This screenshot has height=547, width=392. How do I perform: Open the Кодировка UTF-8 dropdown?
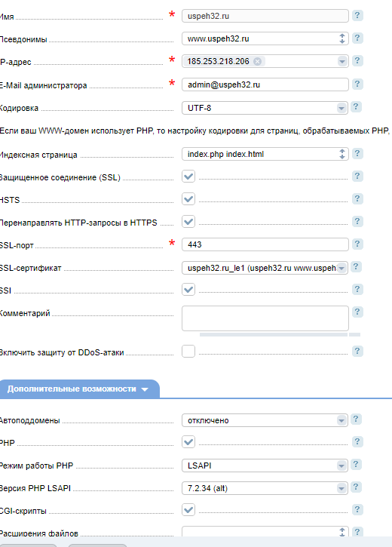point(265,108)
